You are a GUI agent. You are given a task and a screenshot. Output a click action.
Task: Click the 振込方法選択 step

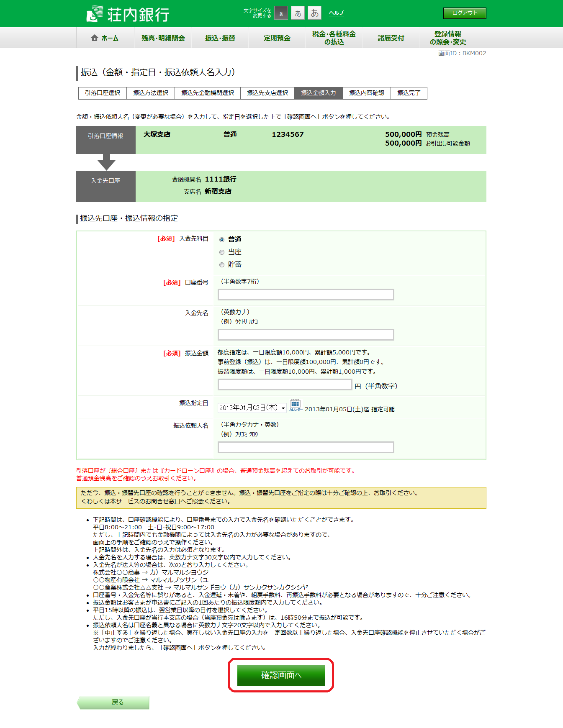pyautogui.click(x=151, y=93)
